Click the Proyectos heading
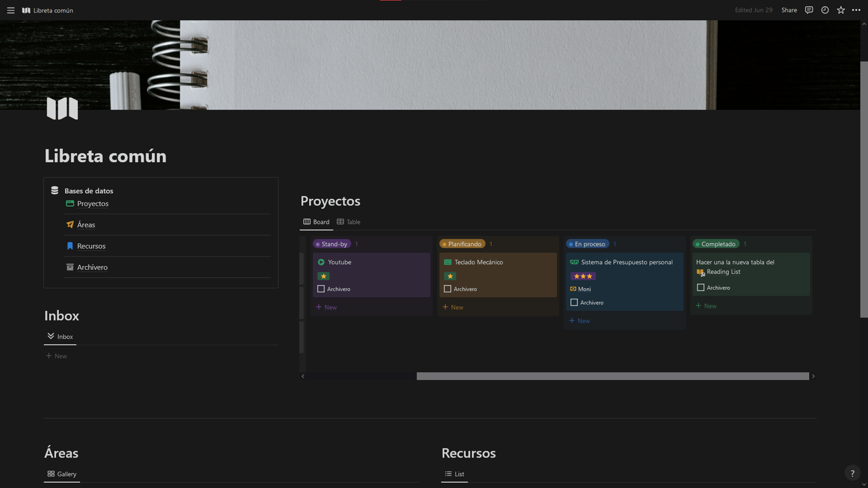The height and width of the screenshot is (488, 868). click(331, 201)
